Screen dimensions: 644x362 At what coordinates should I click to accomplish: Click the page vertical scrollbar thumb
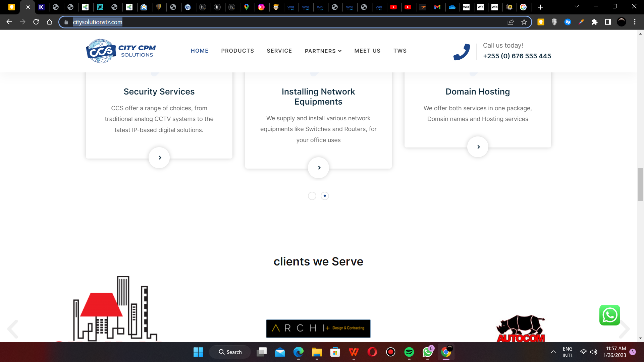click(640, 184)
